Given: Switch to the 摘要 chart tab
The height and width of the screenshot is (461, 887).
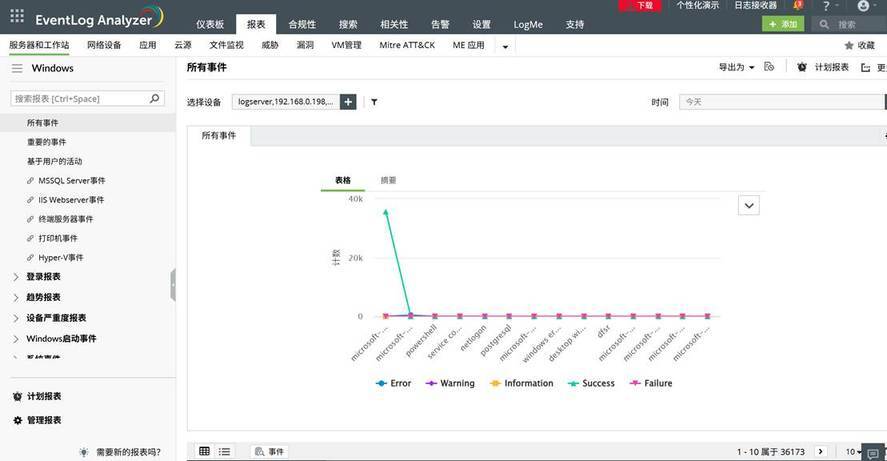Looking at the screenshot, I should point(389,180).
